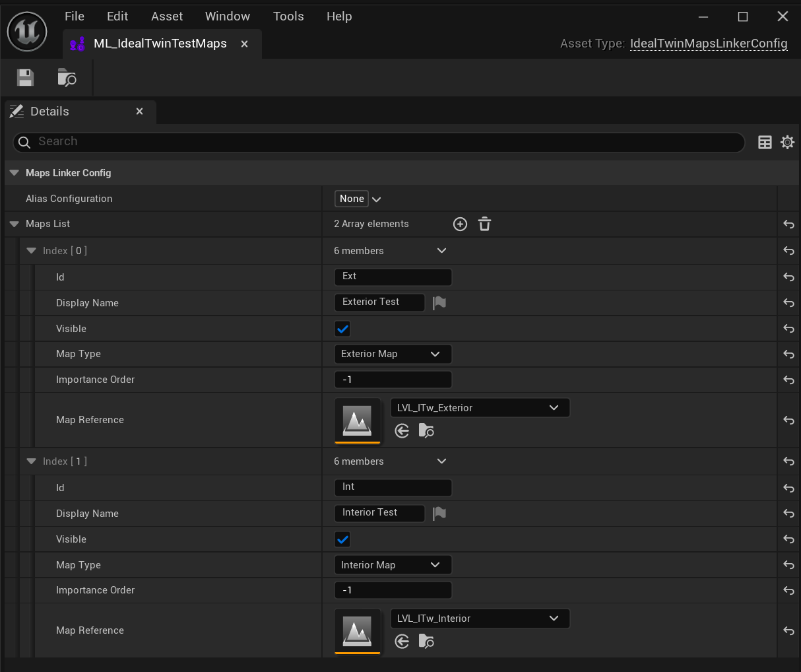Screen dimensions: 801x672
Task: Open the Details view settings gear
Action: (x=787, y=142)
